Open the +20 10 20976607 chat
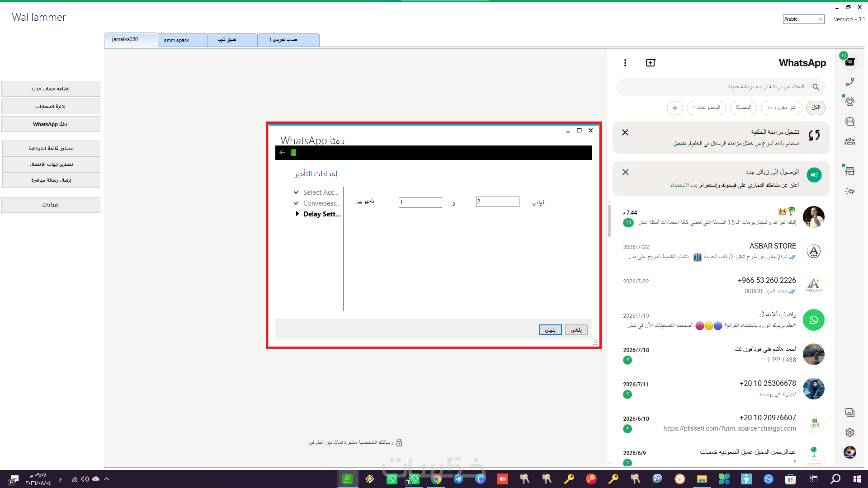This screenshot has height=488, width=868. pos(721,423)
